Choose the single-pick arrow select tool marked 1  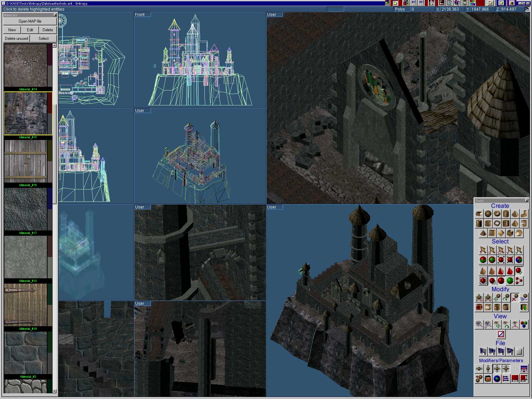[x=483, y=250]
